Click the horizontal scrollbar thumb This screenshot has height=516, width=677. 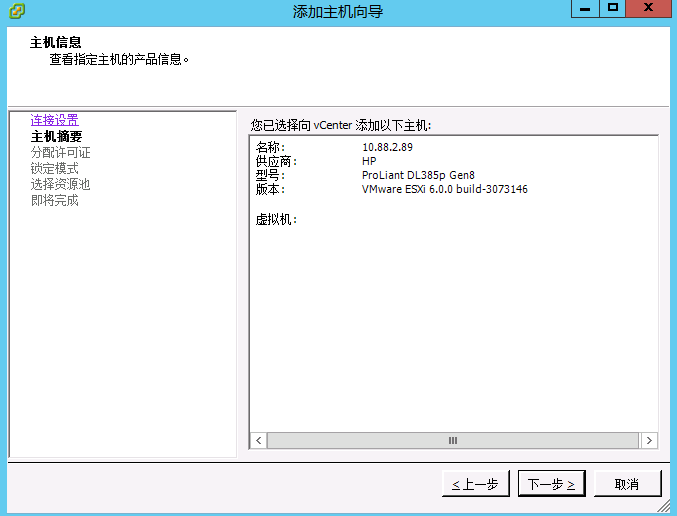[452, 440]
